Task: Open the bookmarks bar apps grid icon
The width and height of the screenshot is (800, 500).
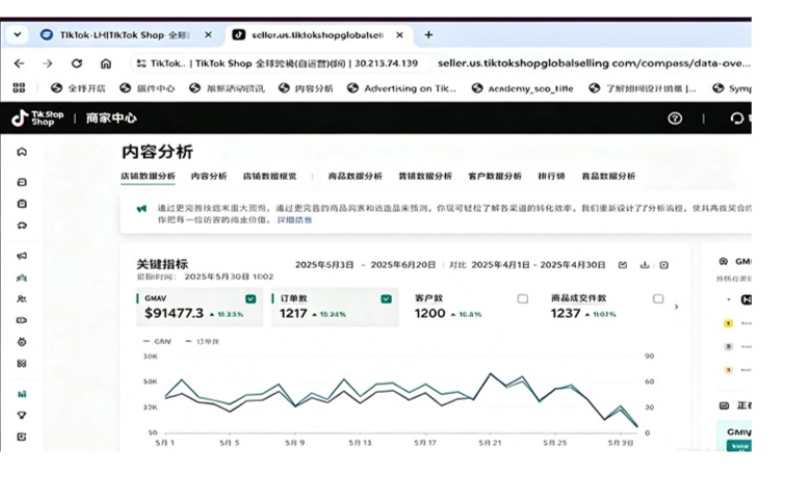Action: coord(19,88)
